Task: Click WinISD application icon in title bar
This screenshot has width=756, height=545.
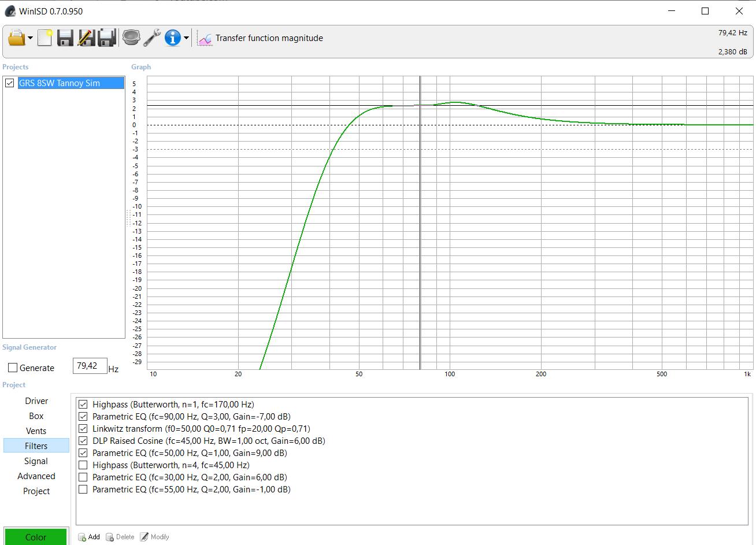Action: pyautogui.click(x=10, y=11)
